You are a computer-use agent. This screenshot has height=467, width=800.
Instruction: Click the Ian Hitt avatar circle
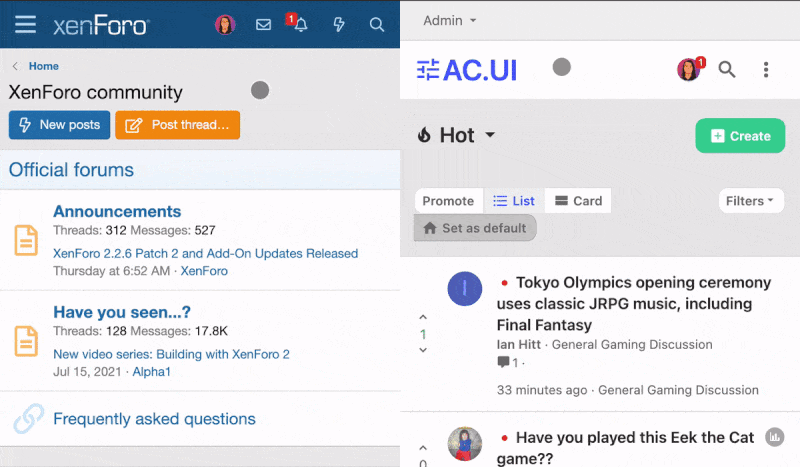point(465,289)
